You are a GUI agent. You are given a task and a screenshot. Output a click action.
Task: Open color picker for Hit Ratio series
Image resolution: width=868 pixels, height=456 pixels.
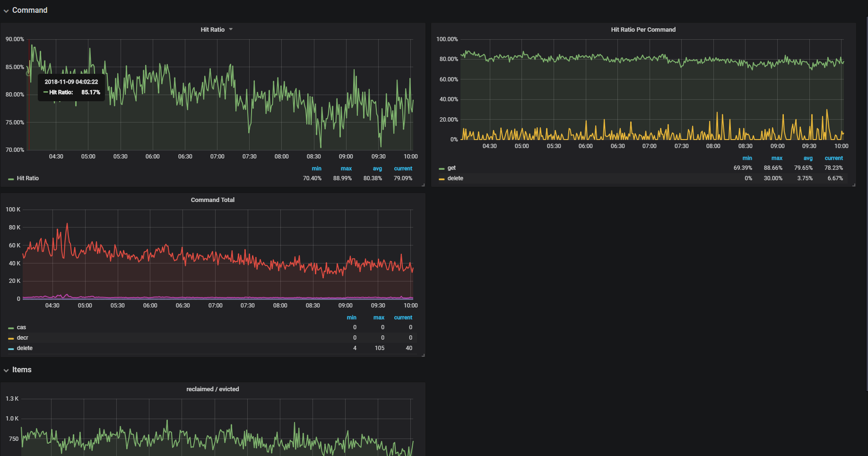pos(11,179)
